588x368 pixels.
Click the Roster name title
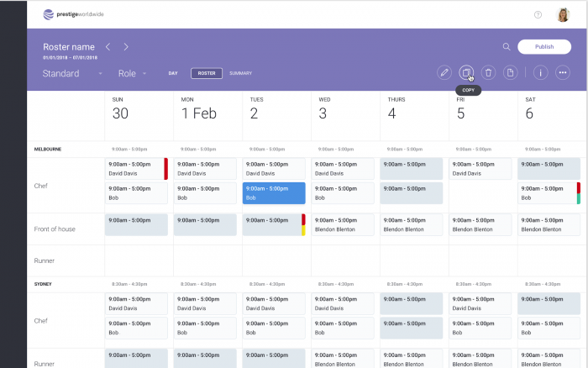tap(69, 47)
